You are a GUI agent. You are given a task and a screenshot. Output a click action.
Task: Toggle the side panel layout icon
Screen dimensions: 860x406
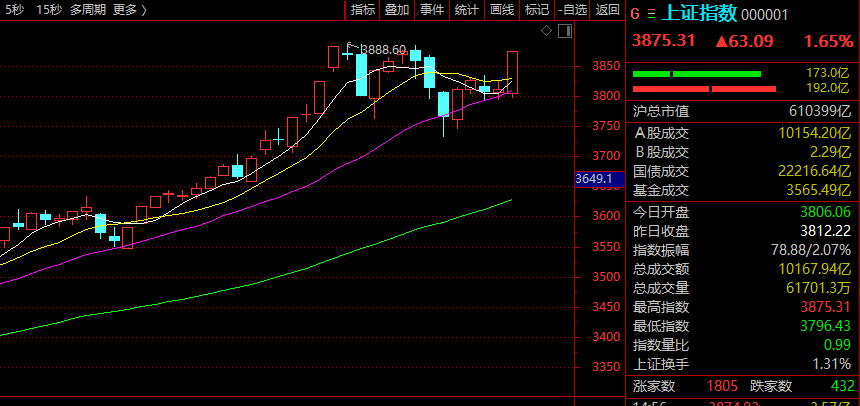[x=566, y=32]
